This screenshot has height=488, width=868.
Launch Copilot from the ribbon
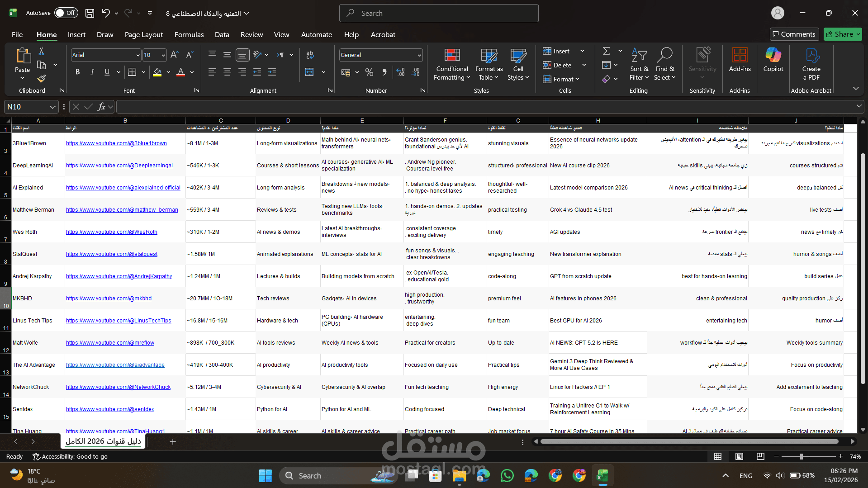pos(773,60)
